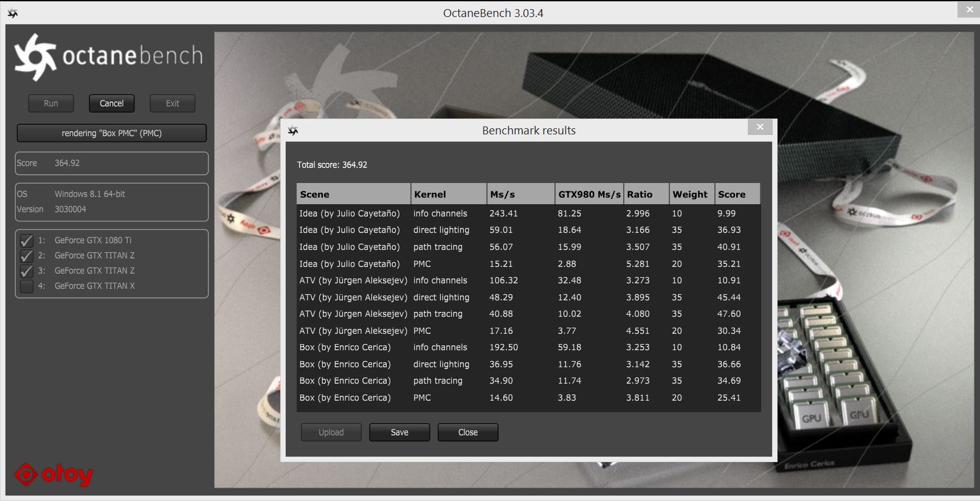Image resolution: width=980 pixels, height=501 pixels.
Task: Click the Ratio column header
Action: pos(647,194)
